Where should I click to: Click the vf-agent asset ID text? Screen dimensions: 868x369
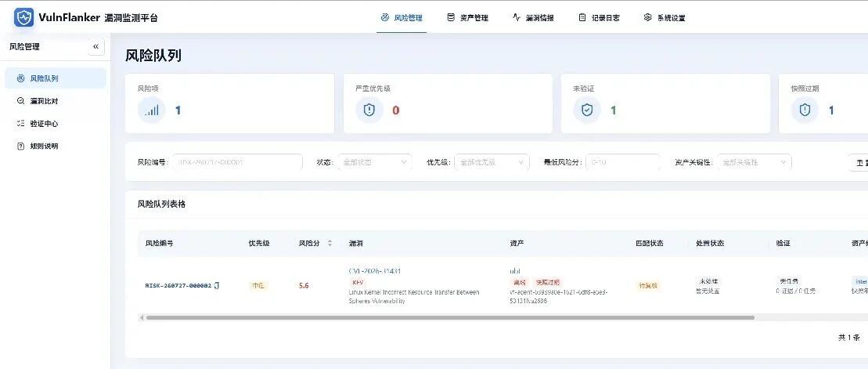(558, 296)
